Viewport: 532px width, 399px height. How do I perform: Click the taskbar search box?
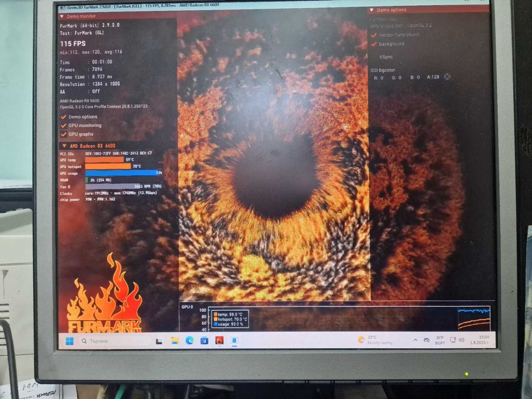115,341
